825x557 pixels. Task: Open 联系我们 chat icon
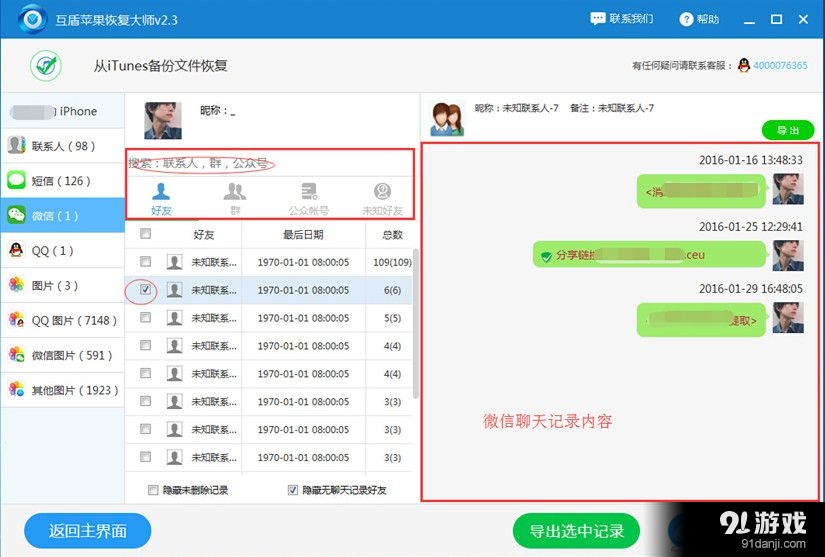point(598,19)
